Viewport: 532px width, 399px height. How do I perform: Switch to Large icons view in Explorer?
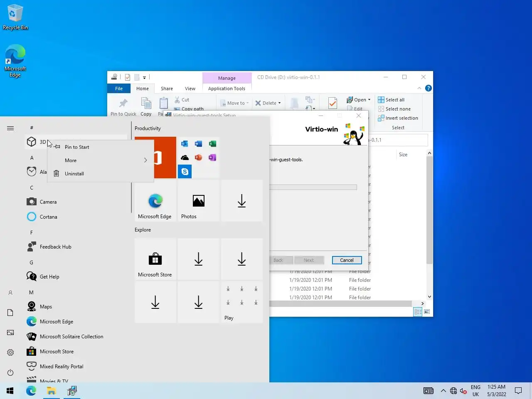[x=427, y=312]
